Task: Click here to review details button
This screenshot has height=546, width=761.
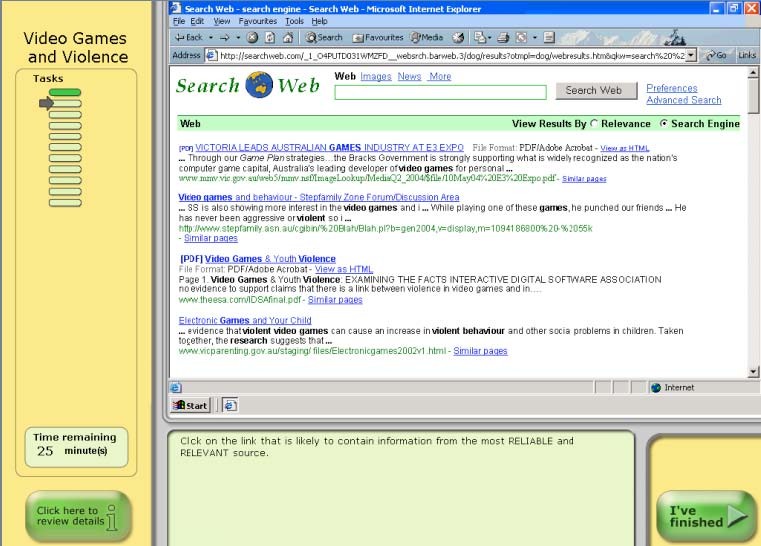Action: point(78,516)
